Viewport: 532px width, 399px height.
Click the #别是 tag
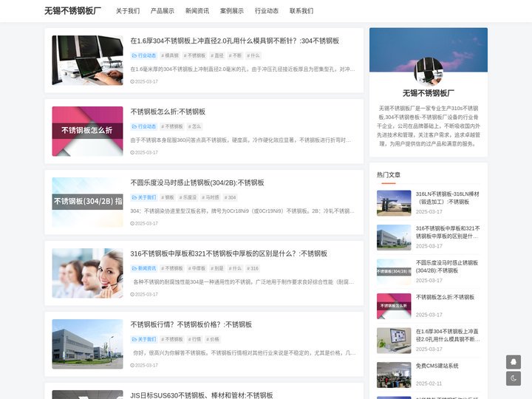(x=217, y=268)
